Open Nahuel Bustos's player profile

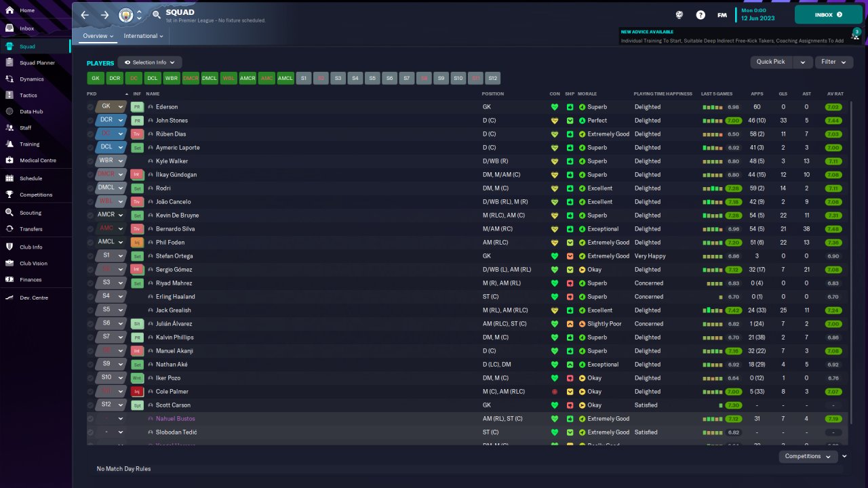click(x=175, y=419)
